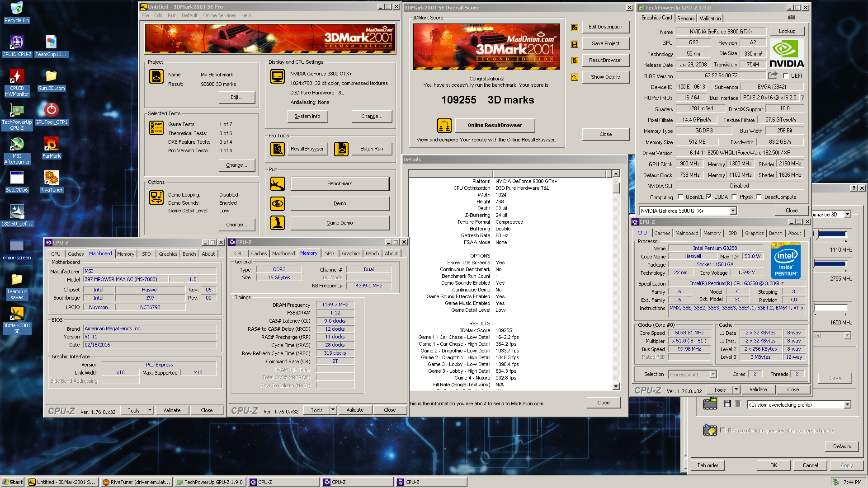Take GPU-Z screenshot with camera icon
This screenshot has width=868, height=488.
point(792,17)
